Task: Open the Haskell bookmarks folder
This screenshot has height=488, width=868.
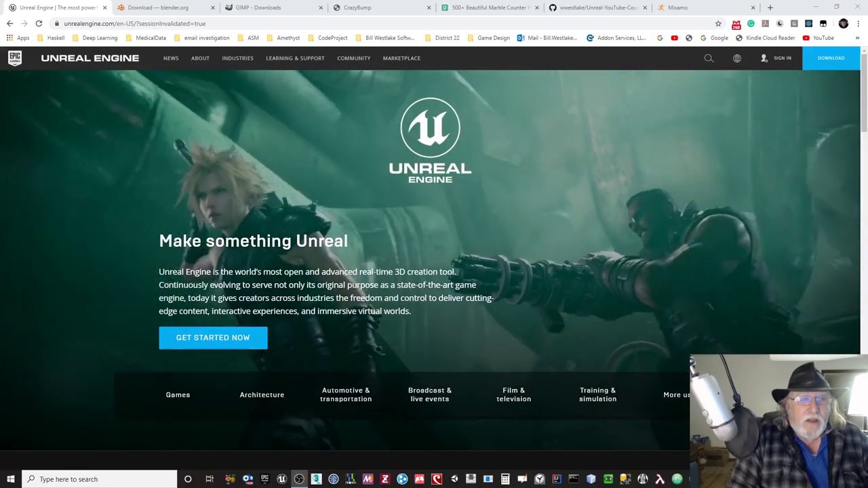Action: point(51,38)
